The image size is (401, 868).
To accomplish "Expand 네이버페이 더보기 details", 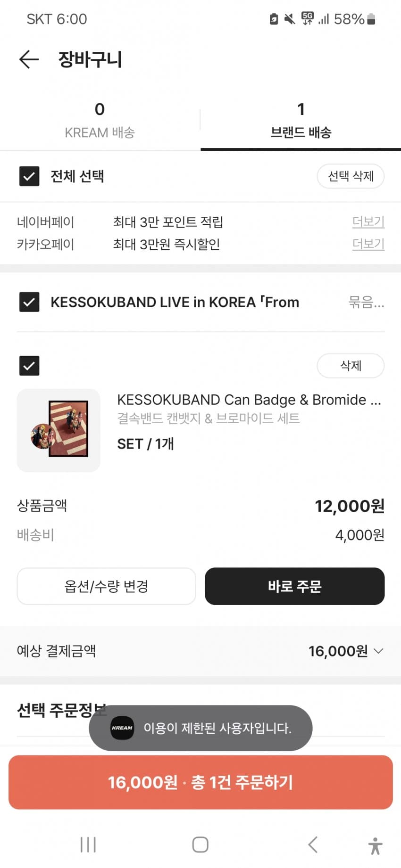I will coord(368,221).
